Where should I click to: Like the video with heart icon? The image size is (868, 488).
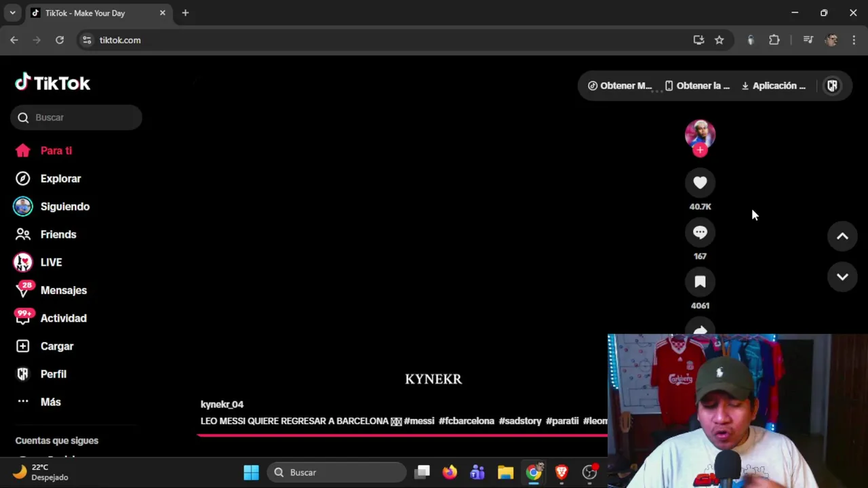point(700,182)
